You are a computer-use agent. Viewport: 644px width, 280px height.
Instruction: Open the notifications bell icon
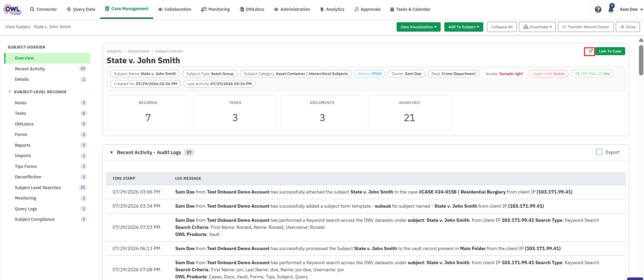(x=611, y=9)
